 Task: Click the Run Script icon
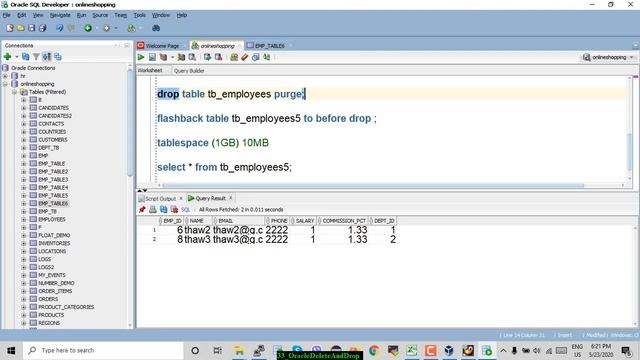coord(152,57)
